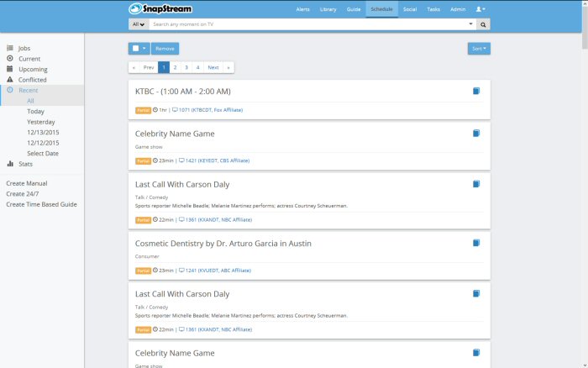The image size is (588, 368).
Task: Click Partial badge on Cosmetic Dentistry card
Action: (143, 271)
